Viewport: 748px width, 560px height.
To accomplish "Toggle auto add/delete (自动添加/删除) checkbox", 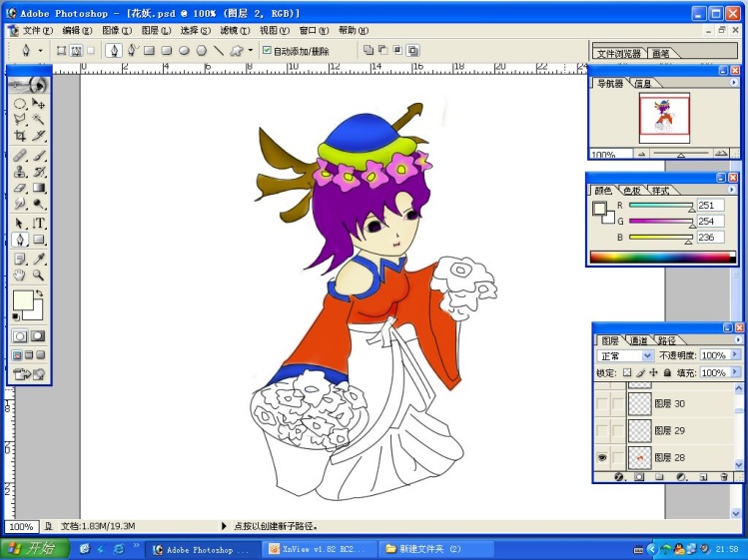I will [x=268, y=50].
